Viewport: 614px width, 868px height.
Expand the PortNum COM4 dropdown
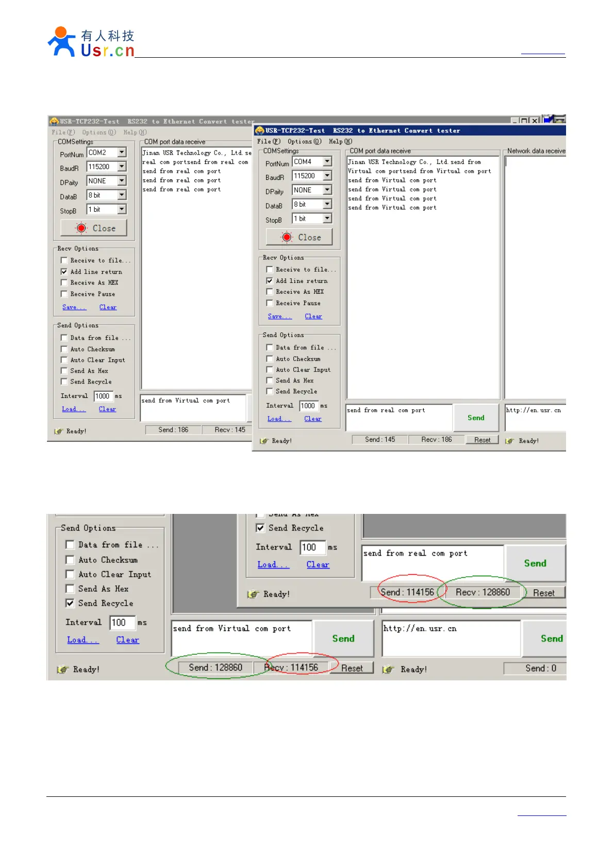(x=327, y=161)
